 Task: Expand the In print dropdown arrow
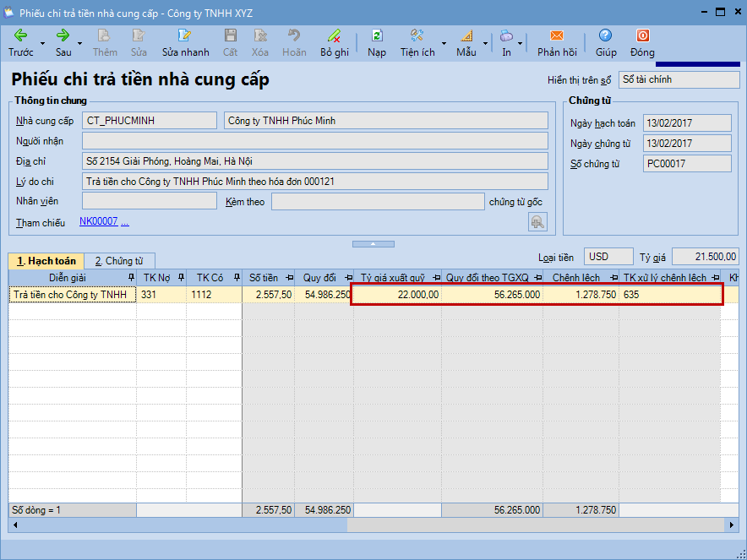[x=521, y=44]
